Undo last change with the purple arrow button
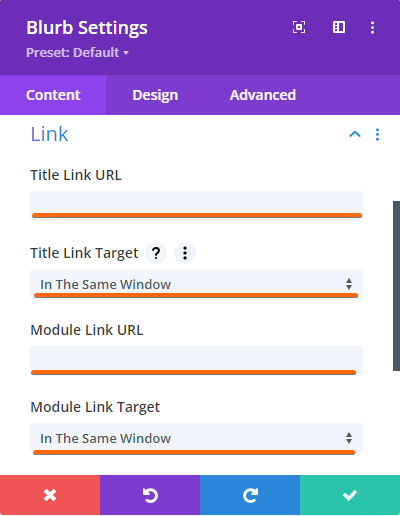The image size is (400, 516). pyautogui.click(x=150, y=495)
